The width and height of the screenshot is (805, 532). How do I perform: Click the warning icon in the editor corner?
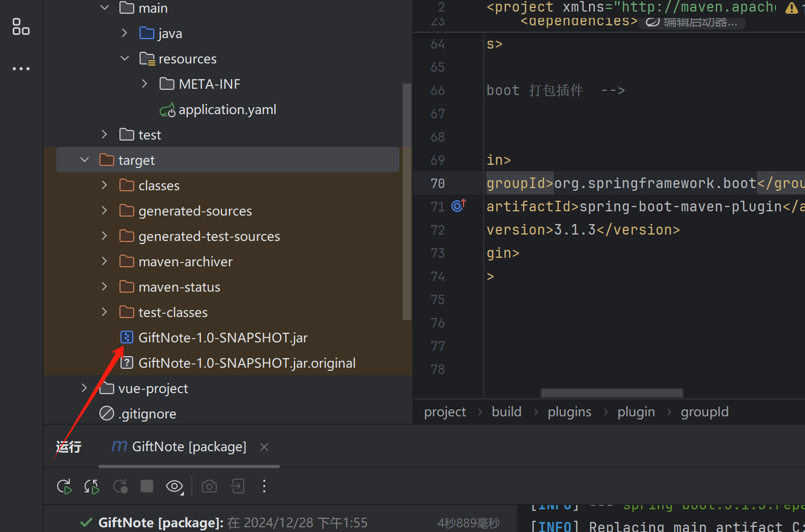pos(792,7)
